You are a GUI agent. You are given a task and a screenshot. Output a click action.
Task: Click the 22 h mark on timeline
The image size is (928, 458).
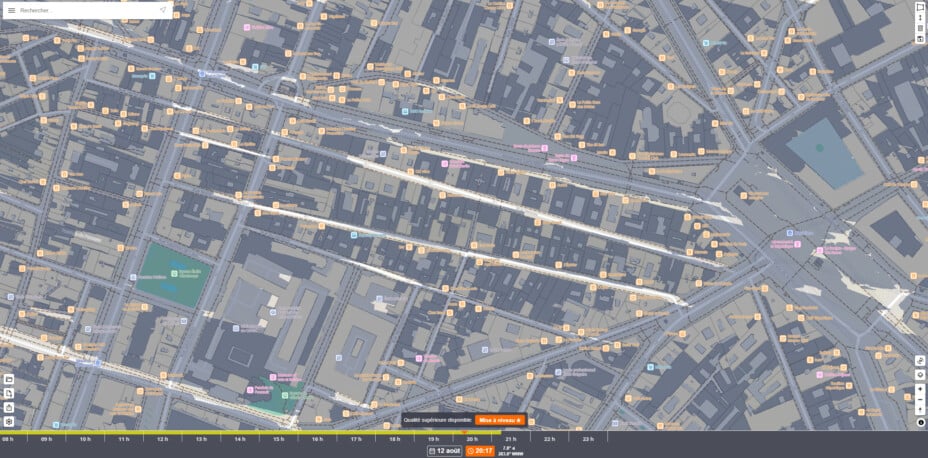549,439
